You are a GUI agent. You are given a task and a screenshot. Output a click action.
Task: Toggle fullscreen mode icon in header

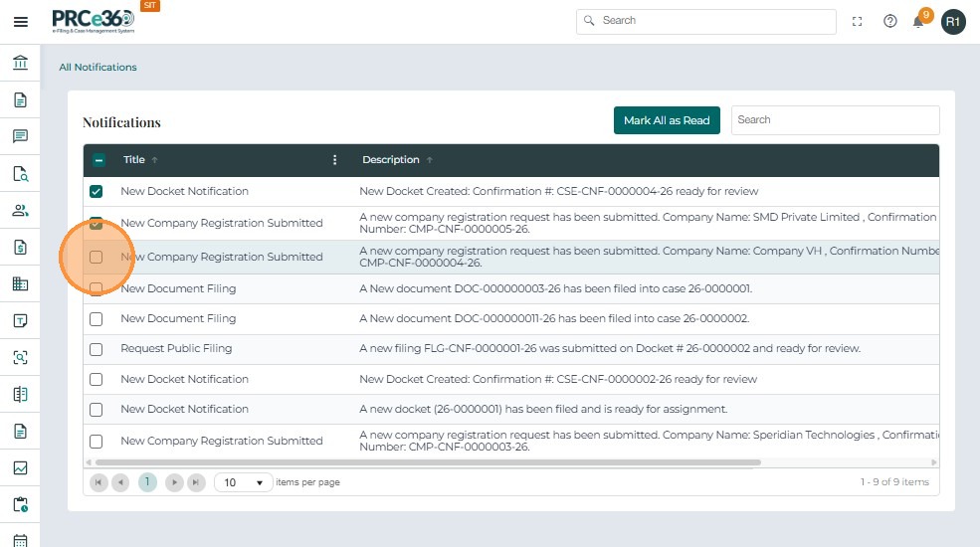(x=858, y=21)
